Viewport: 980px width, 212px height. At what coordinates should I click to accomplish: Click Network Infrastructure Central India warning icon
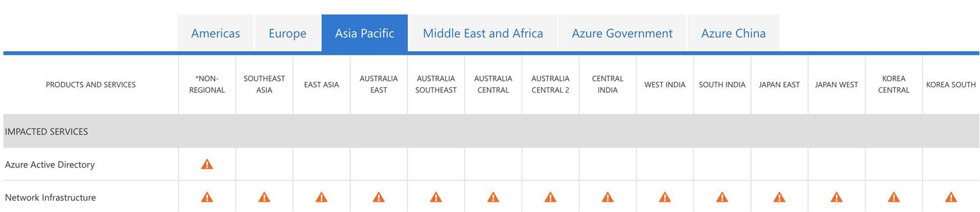608,197
